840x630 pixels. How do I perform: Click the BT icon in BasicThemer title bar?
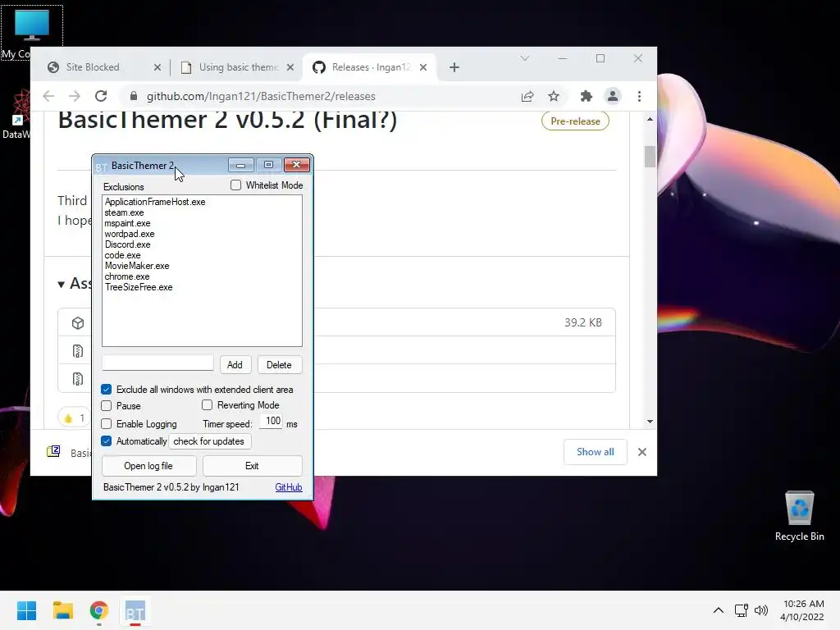point(101,167)
